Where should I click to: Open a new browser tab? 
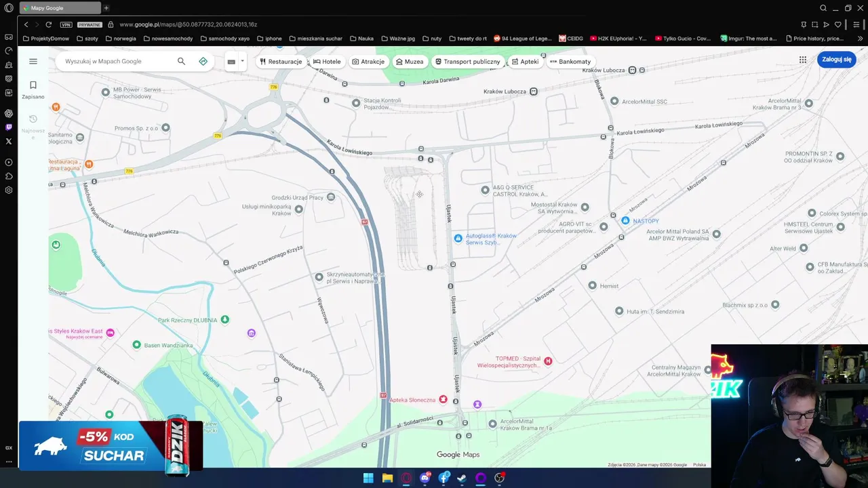tap(106, 8)
